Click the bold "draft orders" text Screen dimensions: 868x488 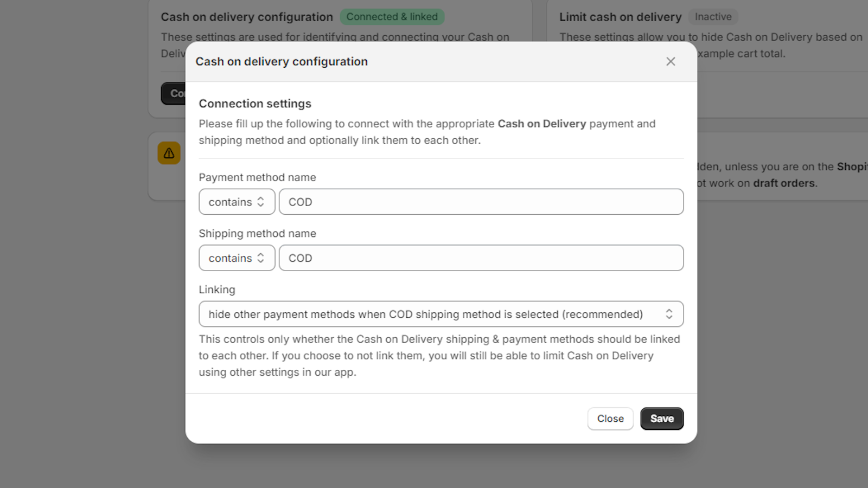(x=784, y=183)
